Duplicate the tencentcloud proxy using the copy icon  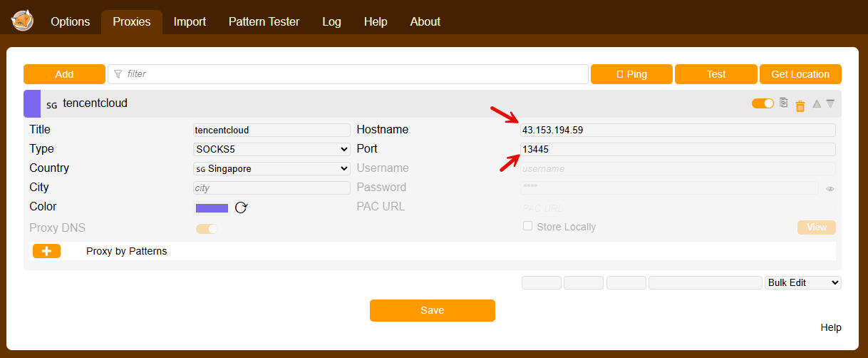pyautogui.click(x=784, y=103)
